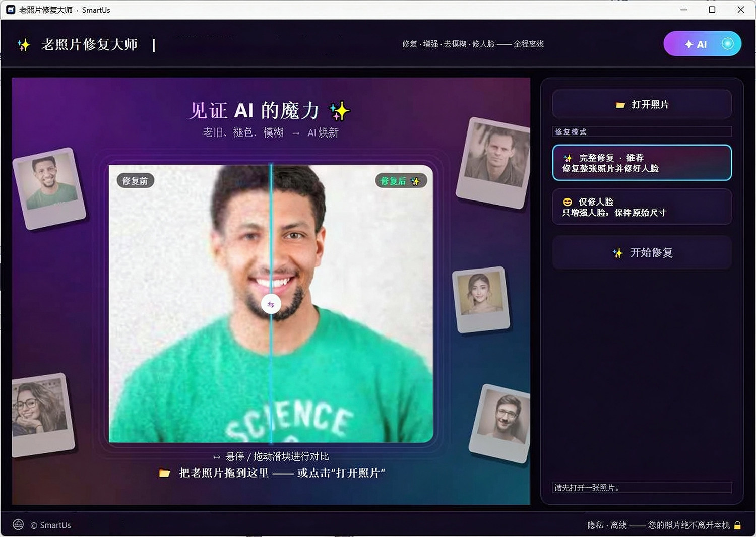Click the 隐私 · 离线 privacy notice text
The width and height of the screenshot is (756, 537).
(658, 525)
